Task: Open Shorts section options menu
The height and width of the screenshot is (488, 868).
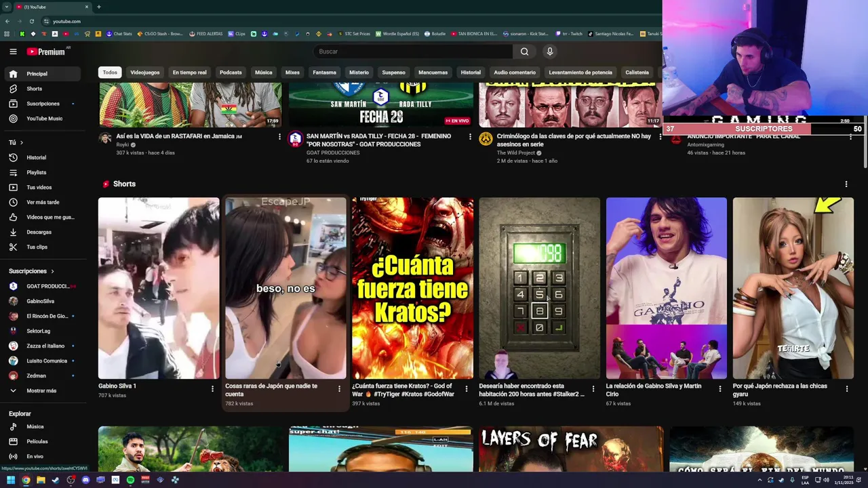Action: [846, 184]
